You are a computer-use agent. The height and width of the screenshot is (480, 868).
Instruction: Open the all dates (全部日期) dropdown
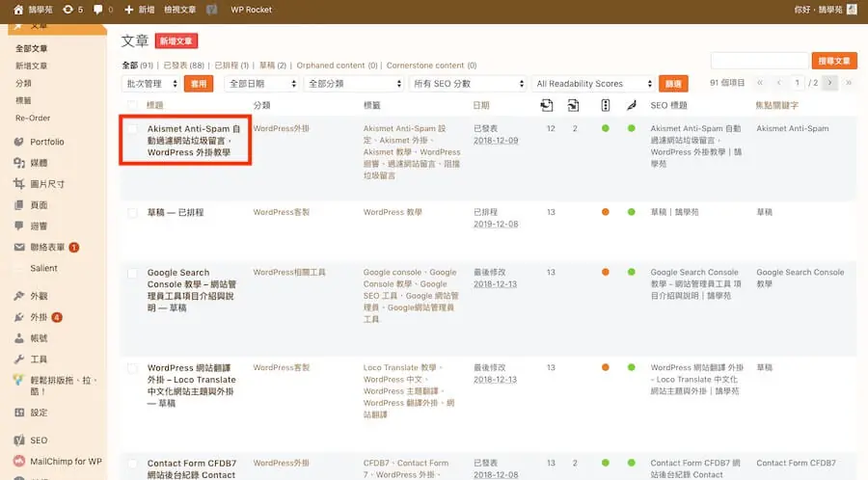point(261,84)
